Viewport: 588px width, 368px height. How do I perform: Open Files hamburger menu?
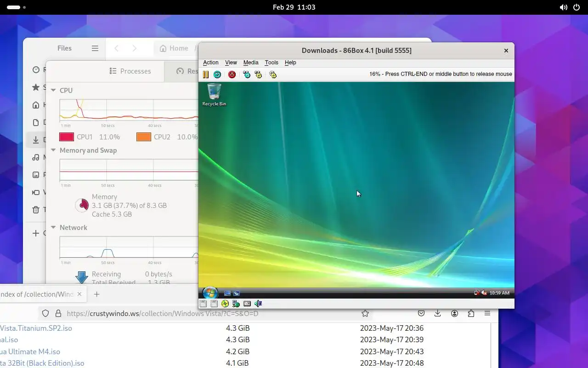coord(95,48)
